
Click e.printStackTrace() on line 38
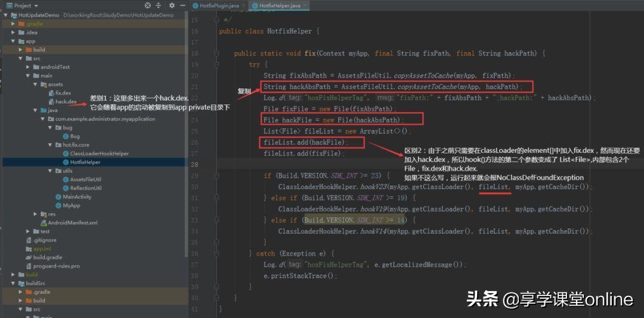pyautogui.click(x=299, y=275)
